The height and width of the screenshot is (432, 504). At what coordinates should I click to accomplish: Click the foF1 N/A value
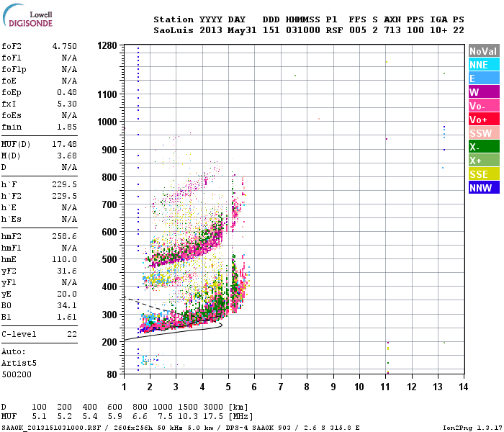(69, 58)
